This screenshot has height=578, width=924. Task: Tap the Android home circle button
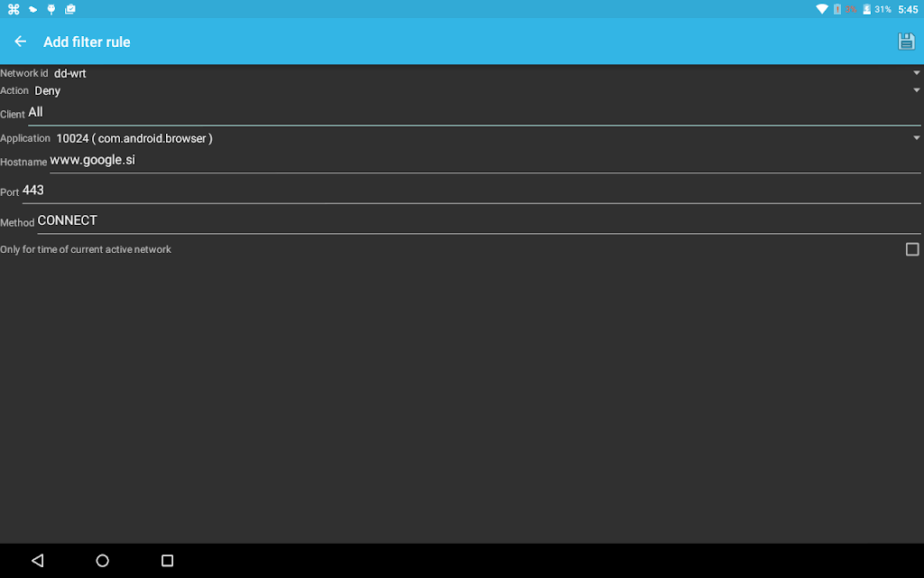(103, 560)
